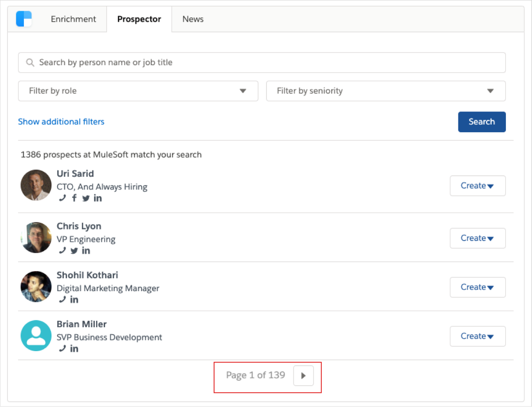Click the name Brian Miller
This screenshot has height=407, width=532.
coord(82,324)
